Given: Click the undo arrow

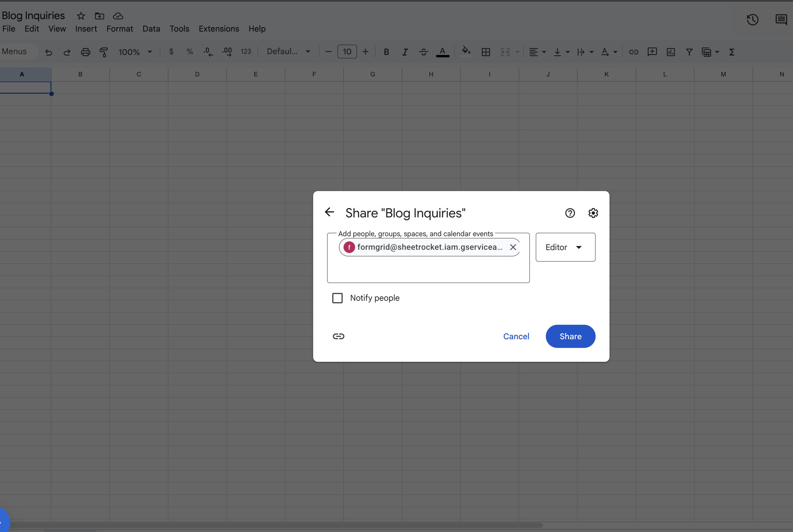Looking at the screenshot, I should (x=49, y=52).
